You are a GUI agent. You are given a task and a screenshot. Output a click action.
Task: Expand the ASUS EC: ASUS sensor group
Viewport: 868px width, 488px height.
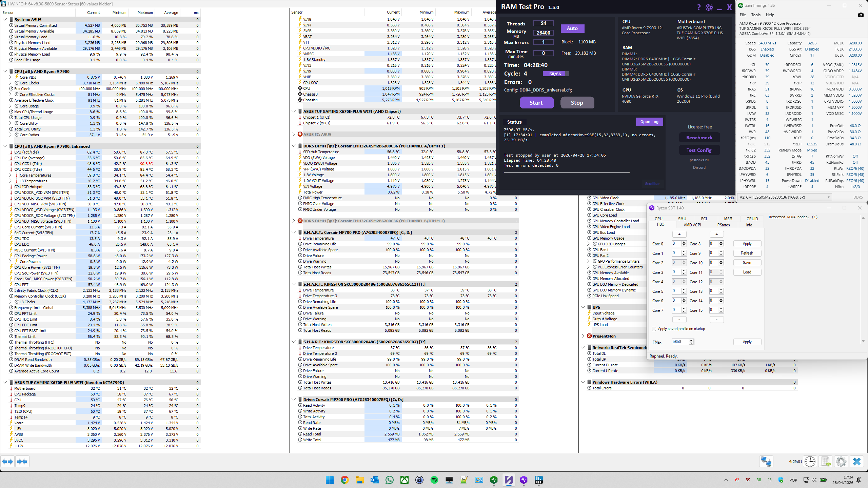tap(294, 134)
